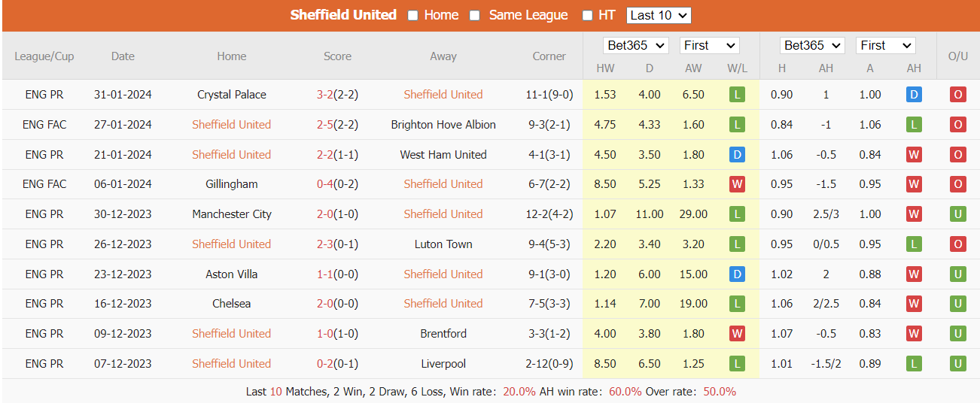Screen dimensions: 980x403
Task: Click the Corner column header
Action: pos(549,56)
